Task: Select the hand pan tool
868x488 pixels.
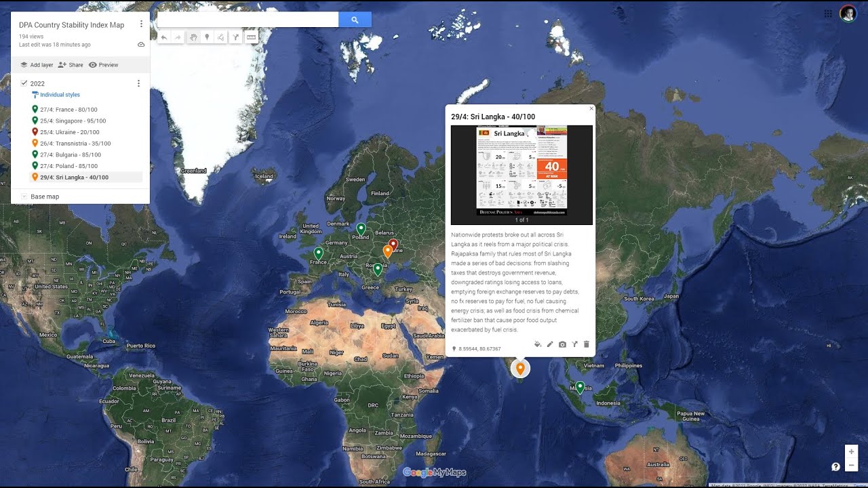Action: [193, 37]
